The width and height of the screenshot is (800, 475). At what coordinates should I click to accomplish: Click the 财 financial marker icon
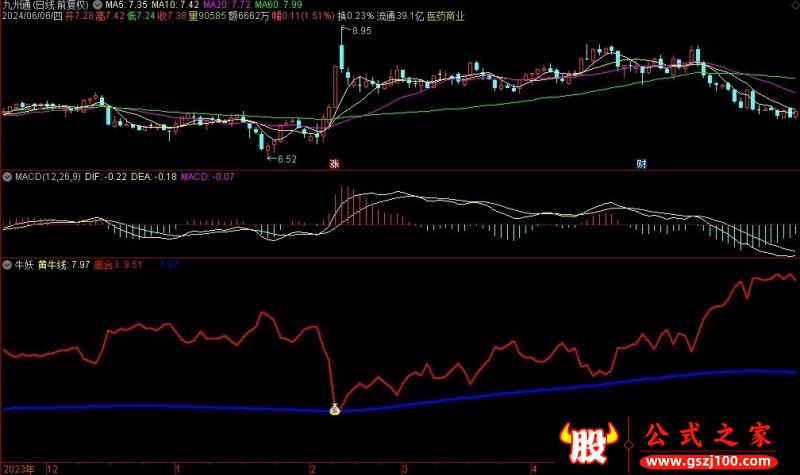tap(641, 164)
